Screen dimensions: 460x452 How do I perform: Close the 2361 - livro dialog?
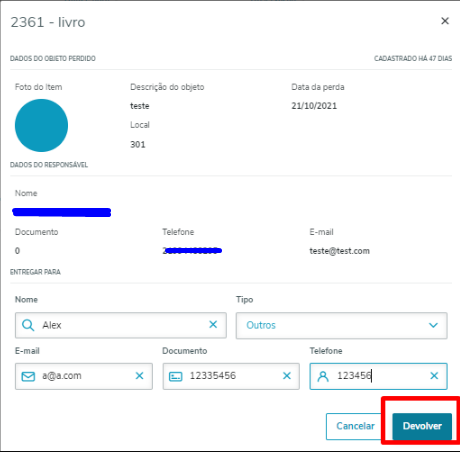(445, 21)
